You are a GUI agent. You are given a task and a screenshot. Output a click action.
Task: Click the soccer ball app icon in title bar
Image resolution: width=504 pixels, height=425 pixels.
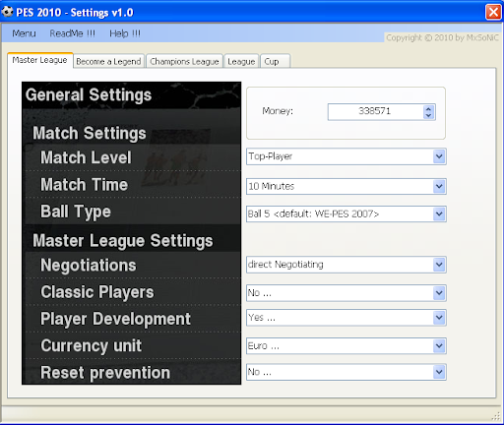(x=7, y=12)
